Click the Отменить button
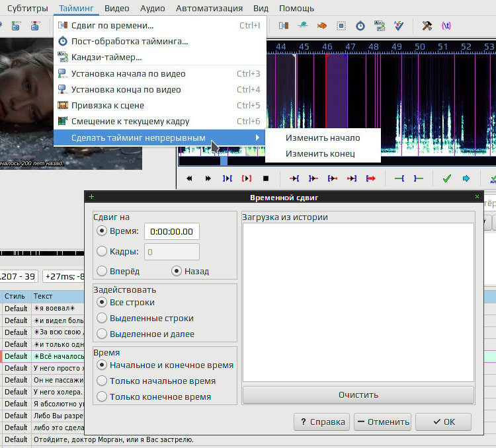Viewport: 496px width, 448px height. coord(382,422)
